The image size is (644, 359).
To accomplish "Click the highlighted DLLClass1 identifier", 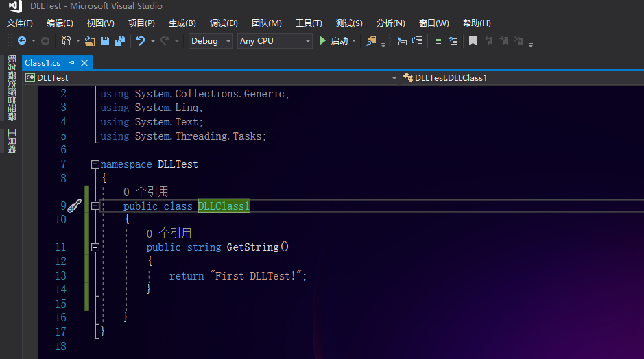I will 224,206.
